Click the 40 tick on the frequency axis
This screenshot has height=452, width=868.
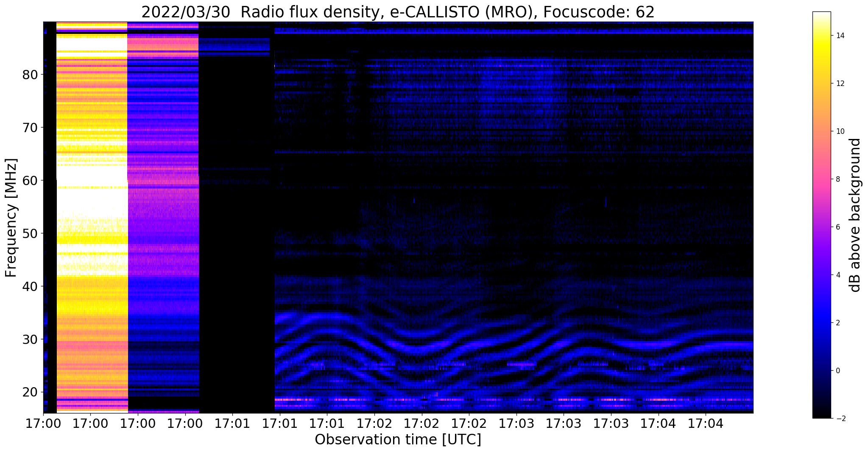click(31, 286)
